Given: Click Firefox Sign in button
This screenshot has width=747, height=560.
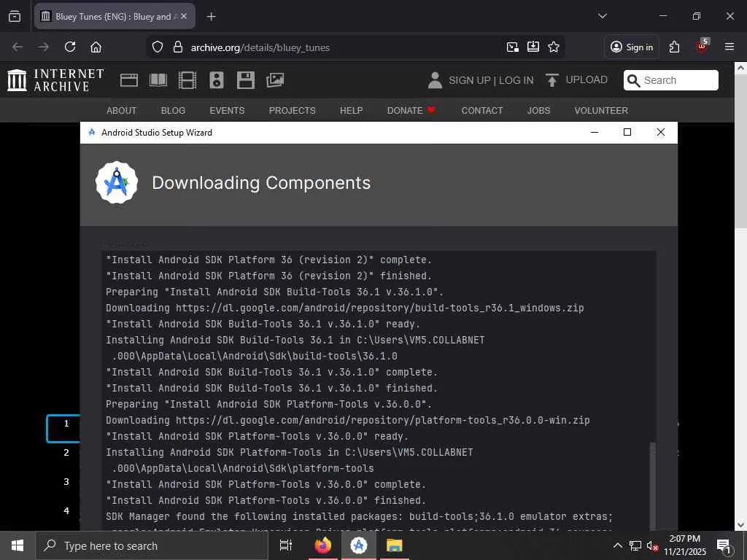Looking at the screenshot, I should [x=632, y=47].
